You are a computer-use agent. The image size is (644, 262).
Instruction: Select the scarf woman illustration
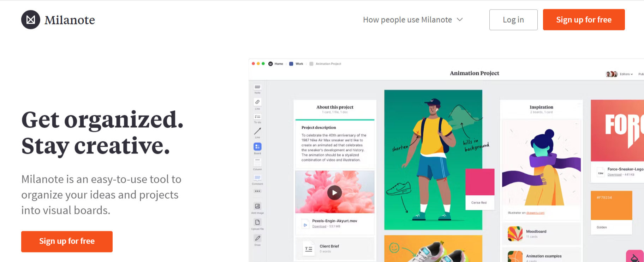[x=541, y=163]
